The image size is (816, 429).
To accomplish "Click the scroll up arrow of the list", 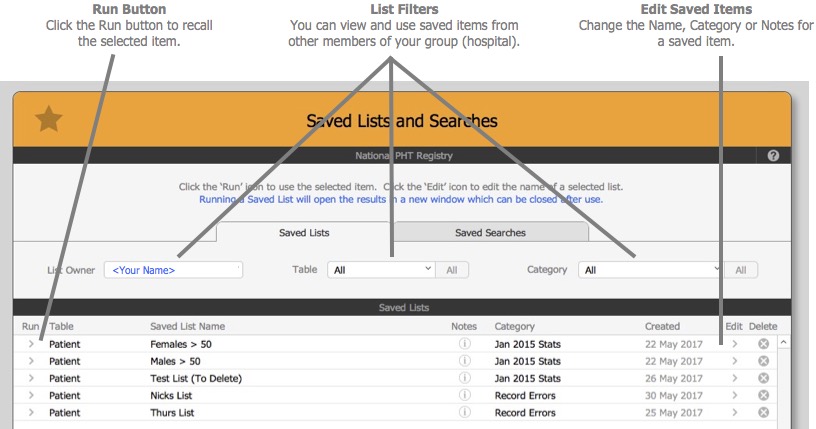I will (x=783, y=343).
